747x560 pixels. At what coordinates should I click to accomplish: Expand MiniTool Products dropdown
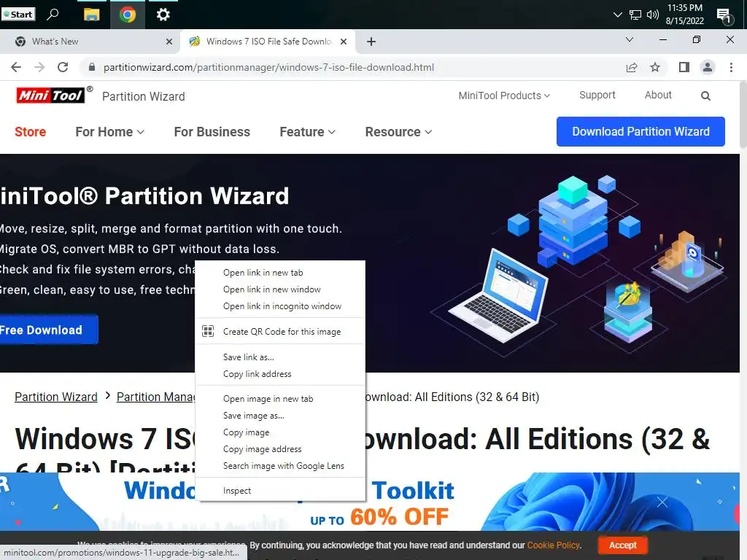click(504, 96)
